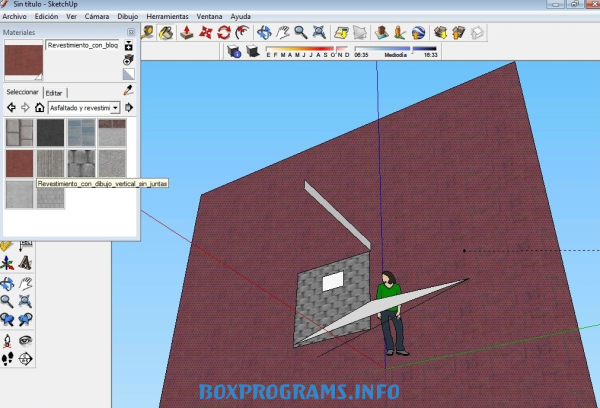
Task: Select the Rotate tool
Action: [224, 33]
